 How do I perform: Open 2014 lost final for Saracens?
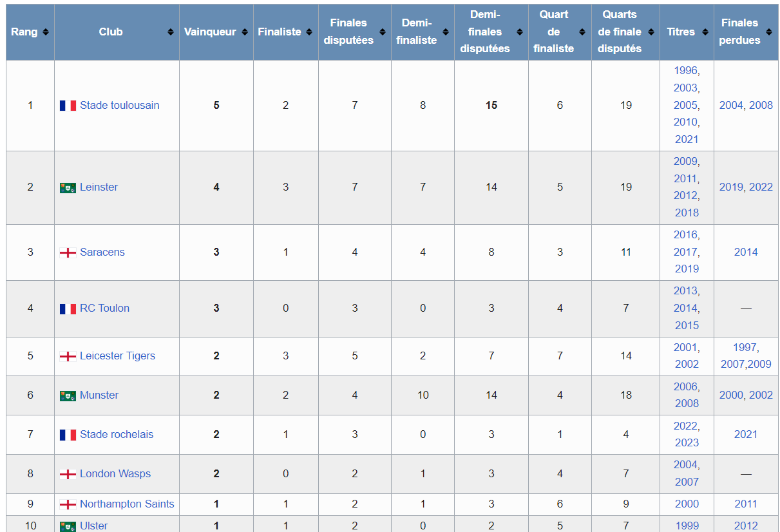click(x=746, y=252)
